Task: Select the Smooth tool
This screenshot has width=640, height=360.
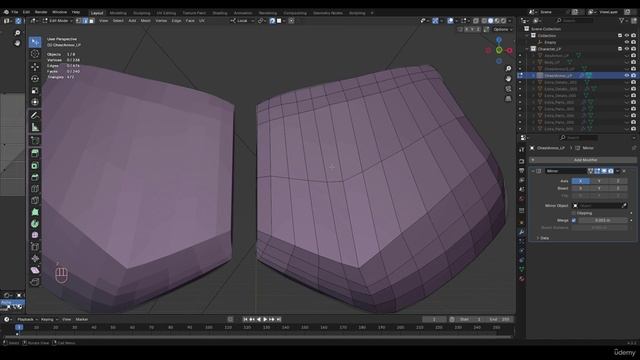Action: pyautogui.click(x=35, y=235)
